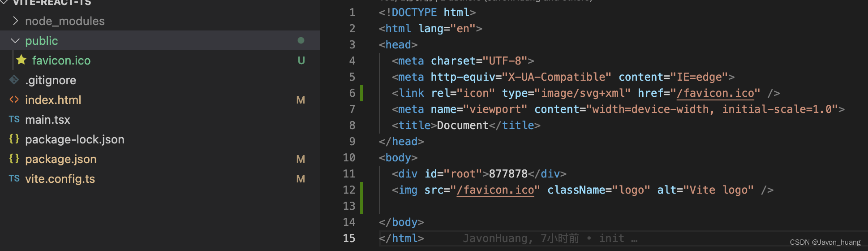Click the M git status badge on vite.config.ts

point(301,179)
